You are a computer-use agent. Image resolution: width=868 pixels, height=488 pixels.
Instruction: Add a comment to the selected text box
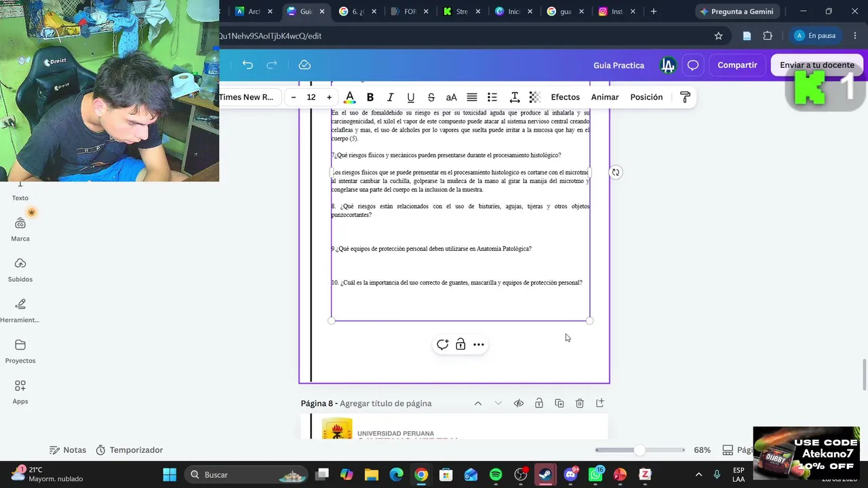coord(442,344)
